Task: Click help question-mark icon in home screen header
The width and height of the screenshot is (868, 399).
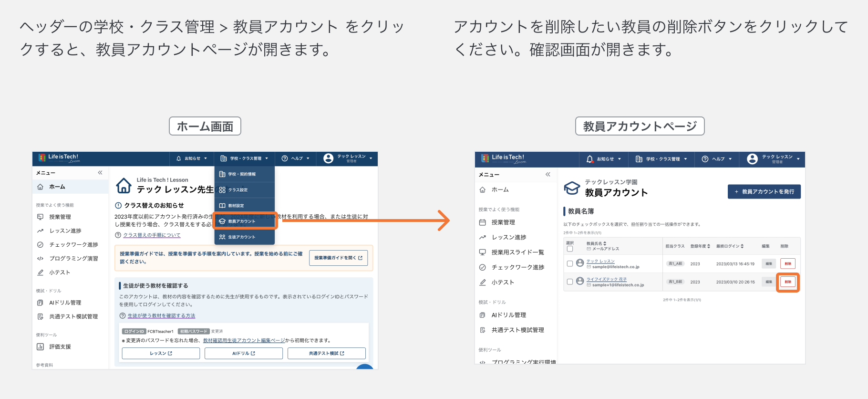Action: tap(285, 158)
